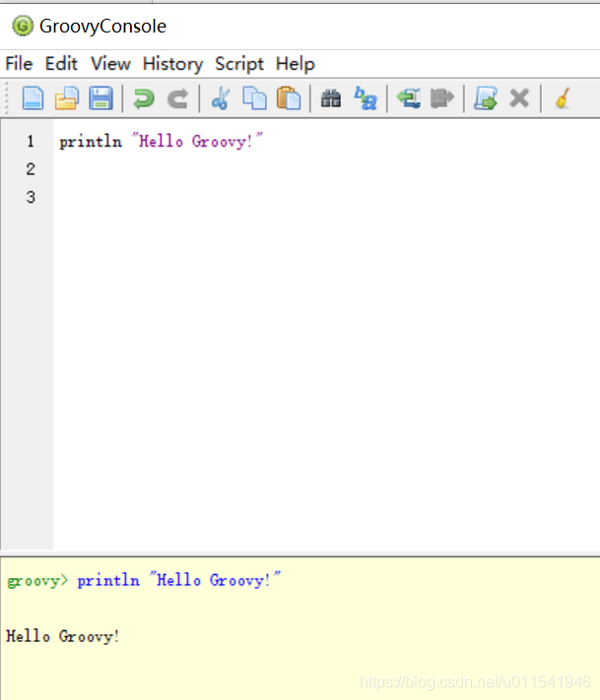Click the "Hello Groovy!" string in editor
600x700 pixels.
click(x=197, y=142)
